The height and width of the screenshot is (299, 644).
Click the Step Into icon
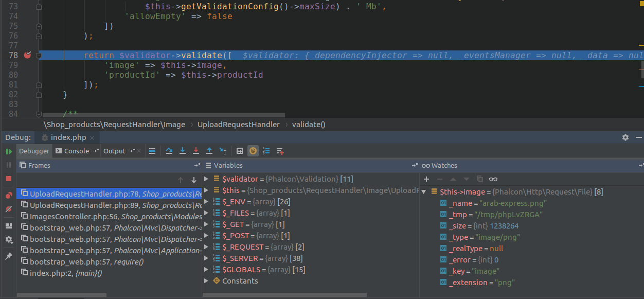(183, 151)
